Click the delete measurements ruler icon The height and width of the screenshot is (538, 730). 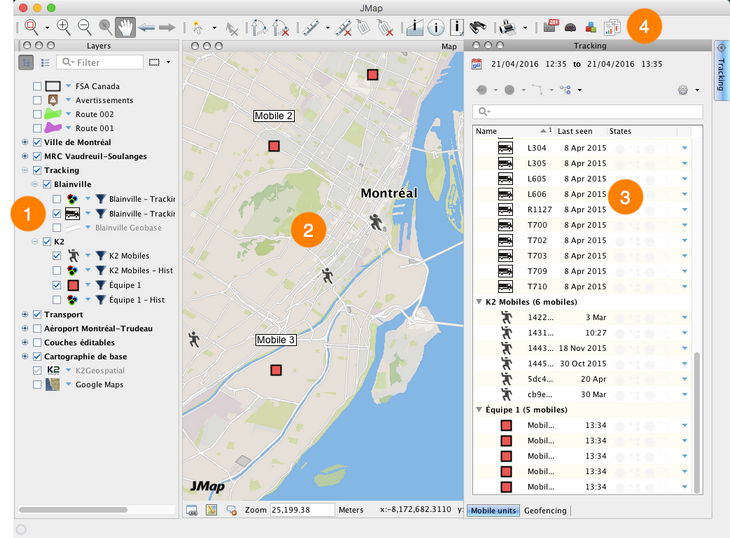344,28
